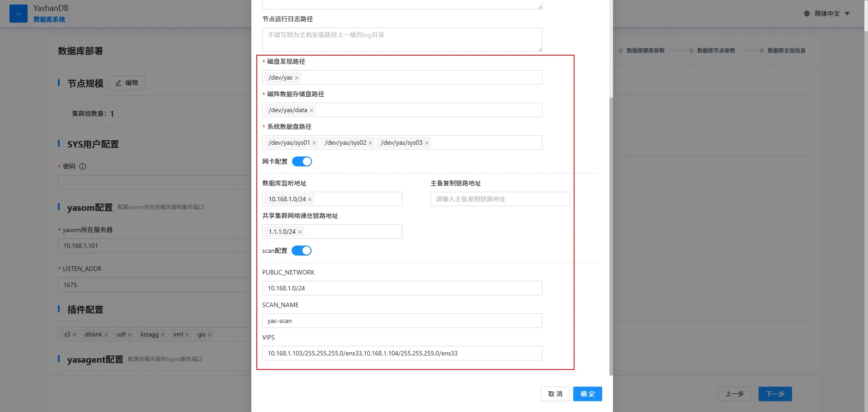Remove the /dev/yas/data storage path tag
Screen dimensions: 868x412
[x=311, y=110]
